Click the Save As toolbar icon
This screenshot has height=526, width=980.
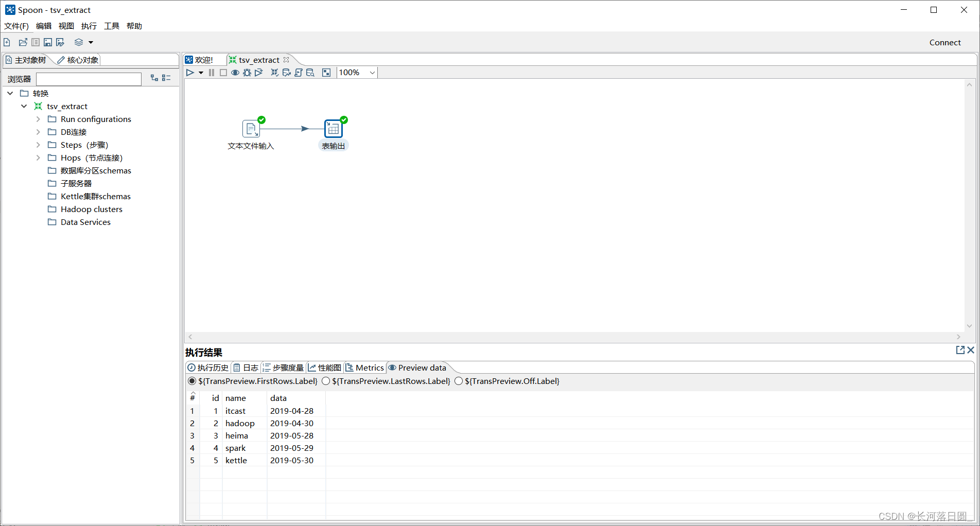pyautogui.click(x=60, y=42)
